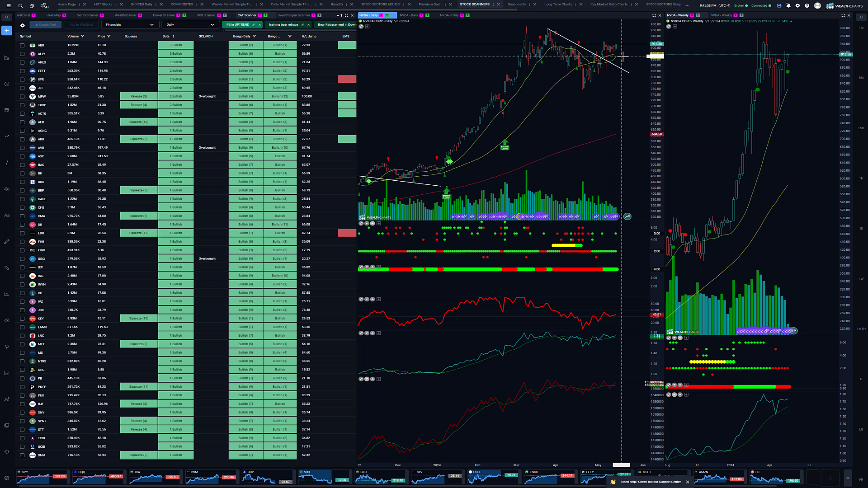The width and height of the screenshot is (868, 488).
Task: Open the scanner panel layout dropdown
Action: tap(340, 15)
